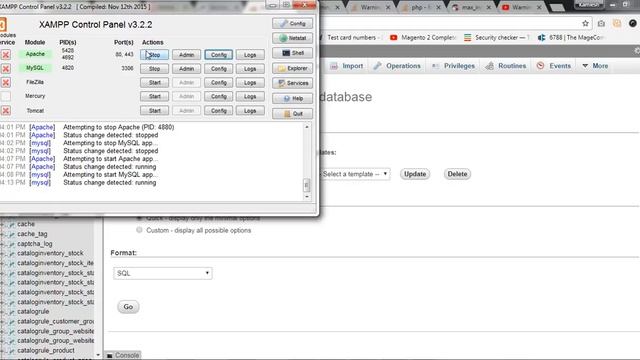Viewport: 640px width, 360px height.
Task: Open Mercury Config
Action: click(218, 96)
